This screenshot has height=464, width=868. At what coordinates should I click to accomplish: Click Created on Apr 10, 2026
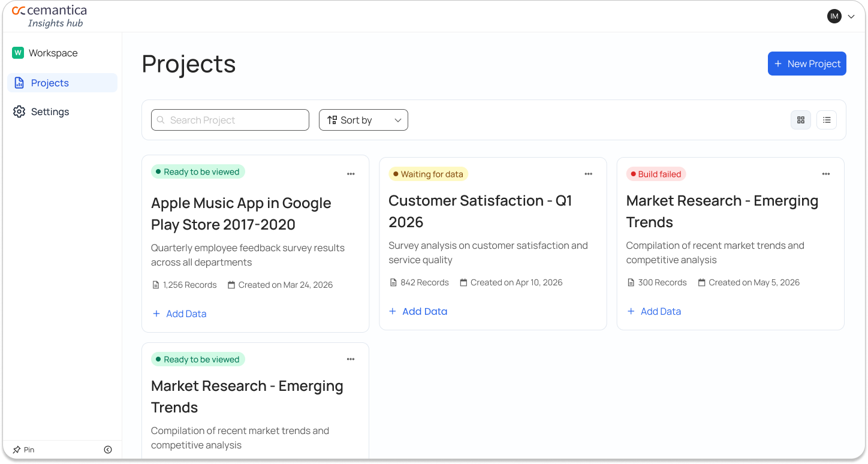click(x=516, y=282)
